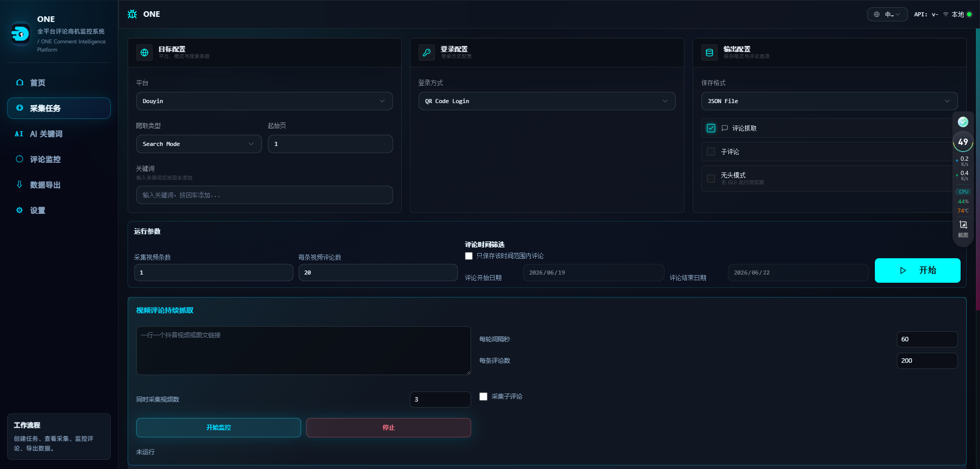Open AI 关键词 page
Screen dimensions: 980x469
coord(59,134)
